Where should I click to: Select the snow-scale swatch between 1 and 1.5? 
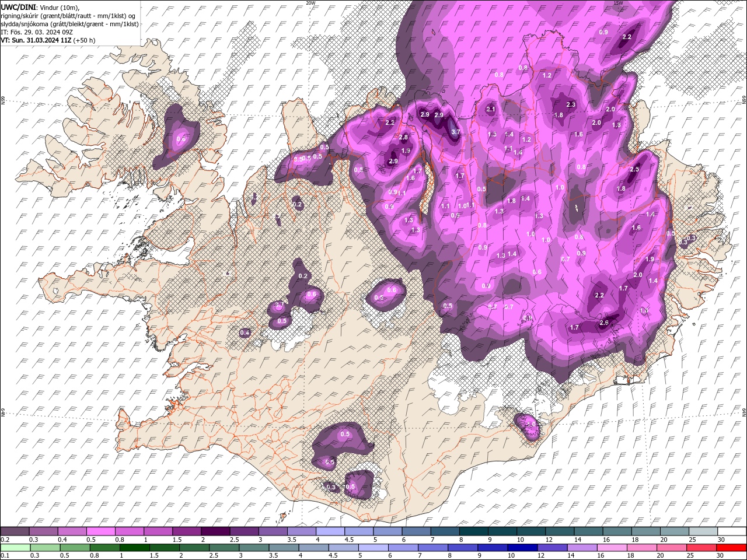(x=158, y=531)
